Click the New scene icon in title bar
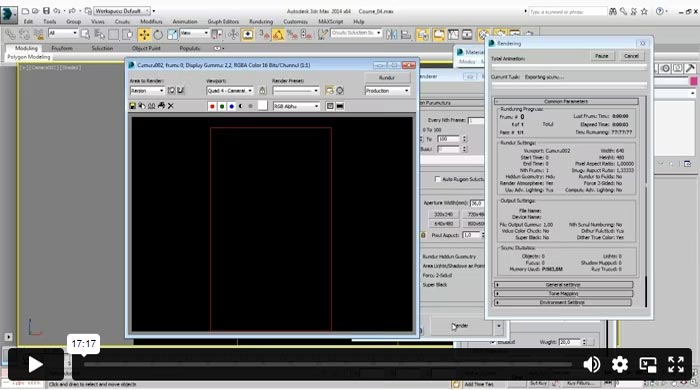Viewport: 700px width, 390px height. coord(25,11)
